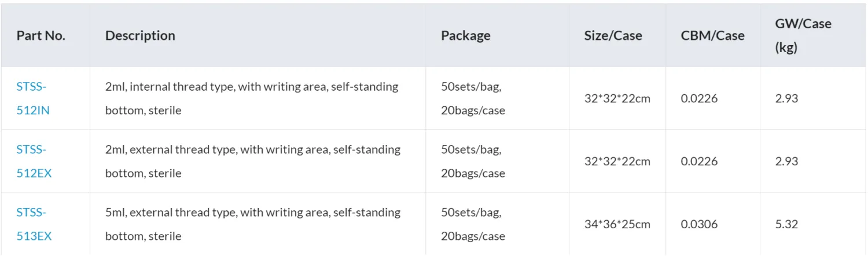Screen dimensions: 868x256
Task: Click the Package column header
Action: [x=465, y=35]
